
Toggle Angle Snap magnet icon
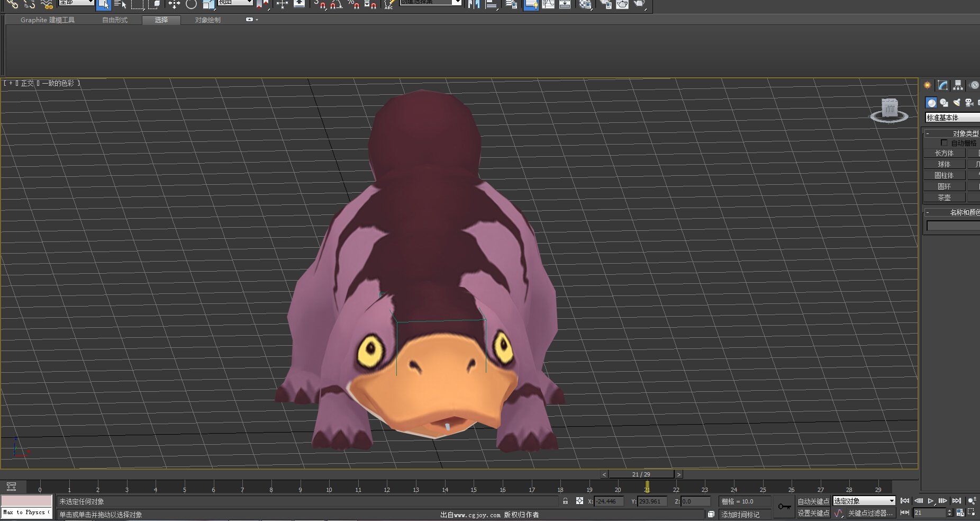[x=336, y=4]
